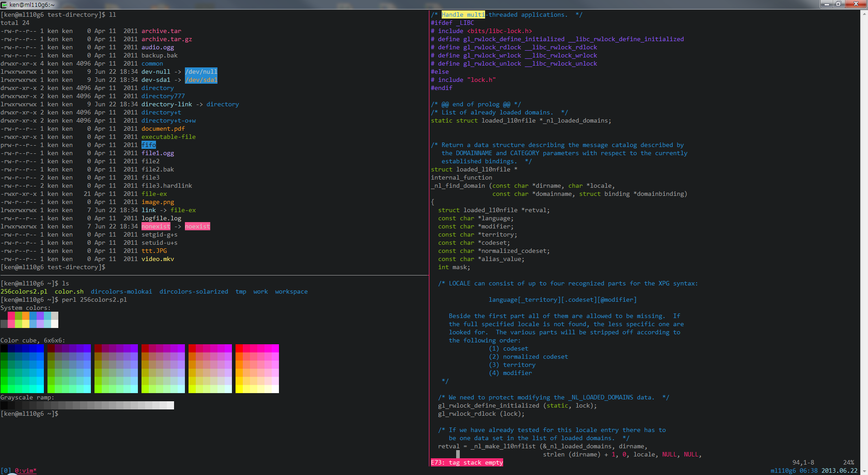The image size is (868, 475).
Task: Click the cursor position indicator 94,1-8
Action: coord(803,462)
